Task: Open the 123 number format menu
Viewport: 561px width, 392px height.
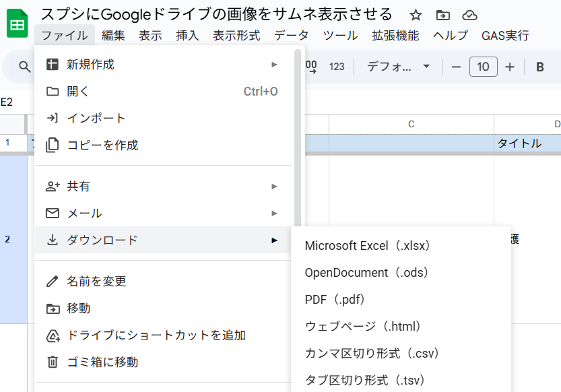Action: coord(337,67)
